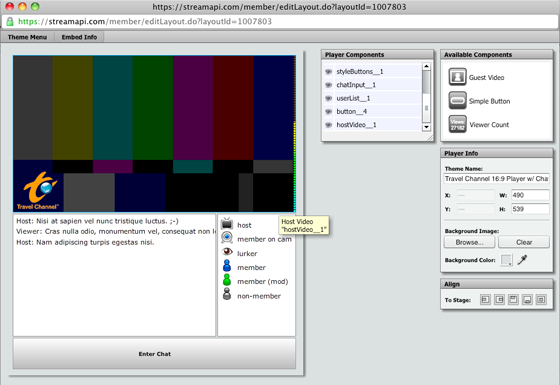560x385 pixels.
Task: Click the Player Components scroll up arrow
Action: [426, 66]
